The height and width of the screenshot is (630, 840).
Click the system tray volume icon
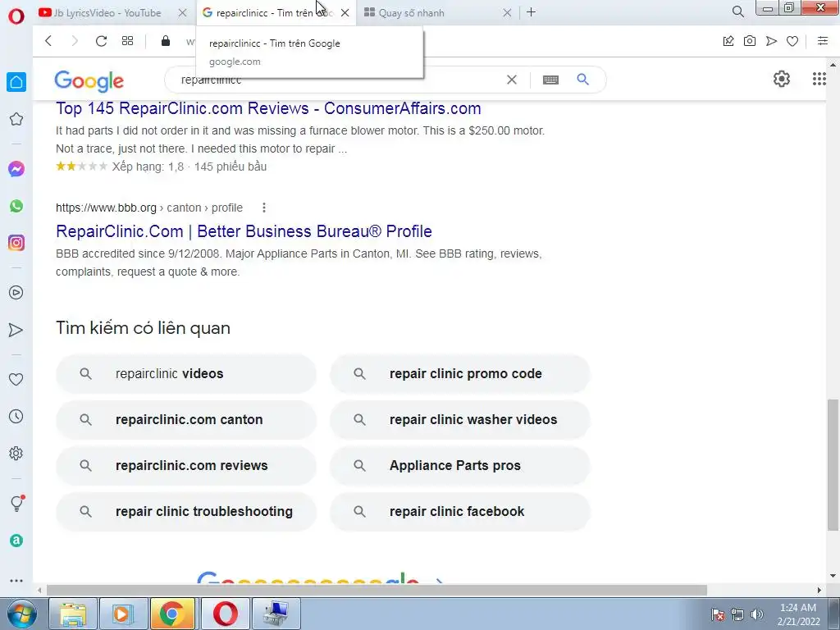[756, 614]
